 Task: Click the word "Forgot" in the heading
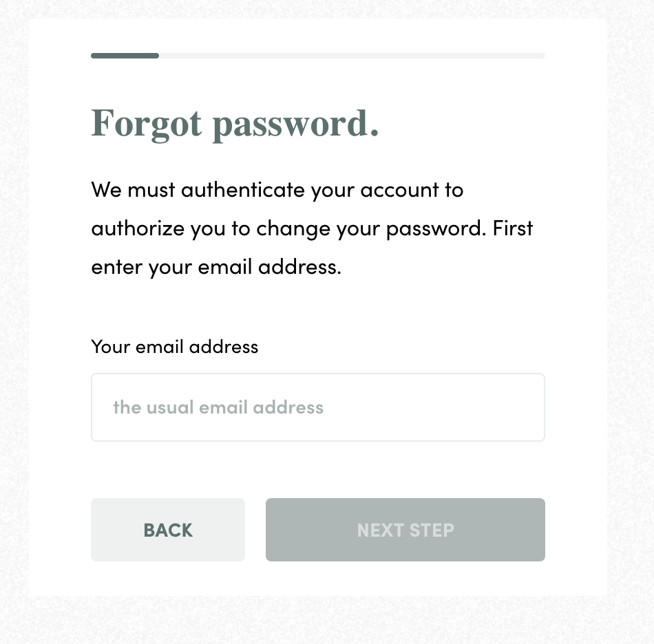[x=147, y=124]
